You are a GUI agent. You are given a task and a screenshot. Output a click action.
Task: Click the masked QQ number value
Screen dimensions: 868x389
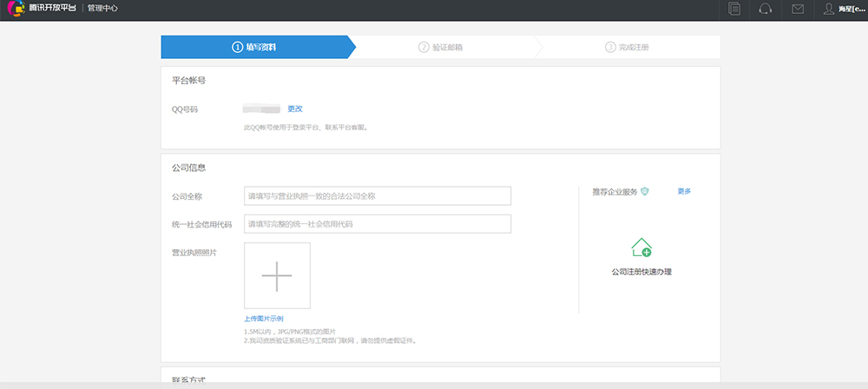(261, 109)
